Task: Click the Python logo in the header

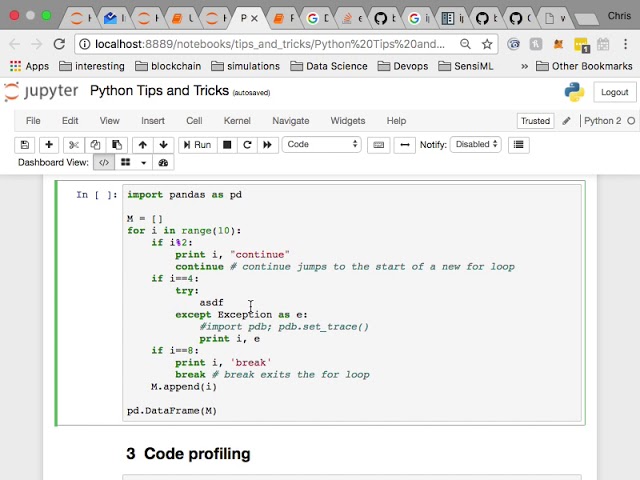Action: pyautogui.click(x=574, y=92)
